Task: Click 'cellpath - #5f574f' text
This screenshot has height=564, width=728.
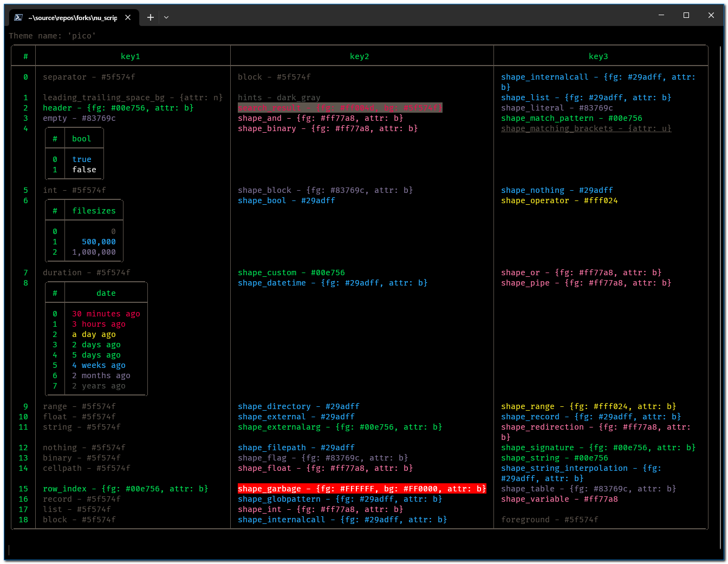Action: pos(87,468)
